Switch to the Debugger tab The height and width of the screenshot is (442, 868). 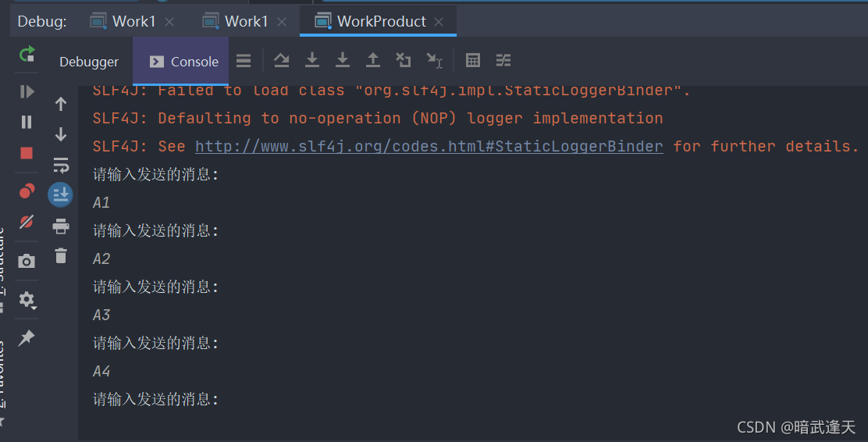tap(88, 62)
